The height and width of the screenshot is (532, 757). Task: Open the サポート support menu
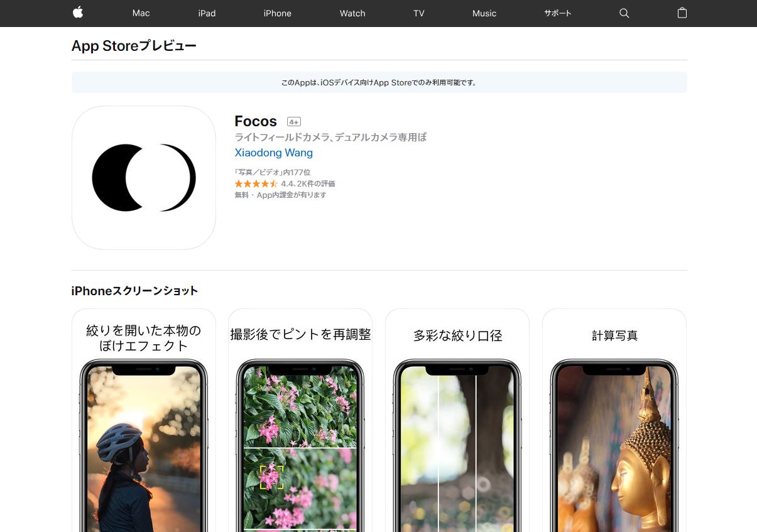pyautogui.click(x=558, y=13)
